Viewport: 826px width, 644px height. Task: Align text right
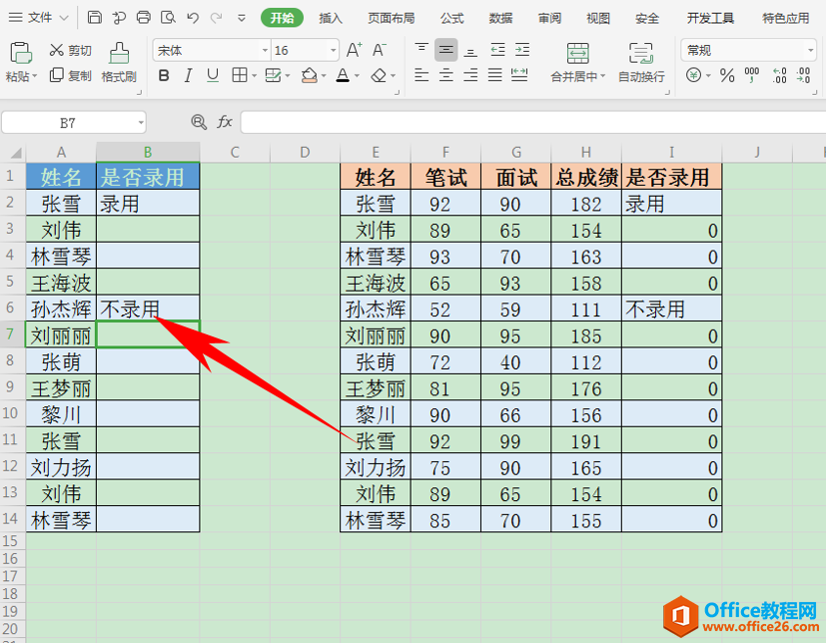pos(470,75)
